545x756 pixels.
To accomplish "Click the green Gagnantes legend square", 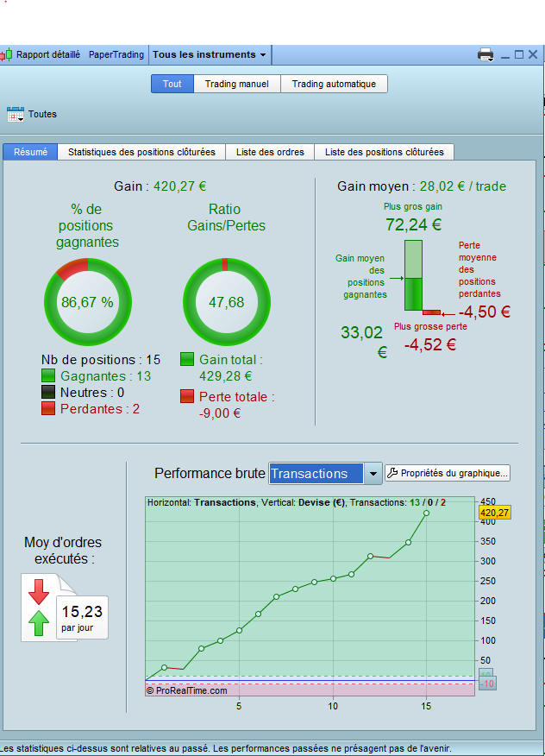I will pos(48,375).
